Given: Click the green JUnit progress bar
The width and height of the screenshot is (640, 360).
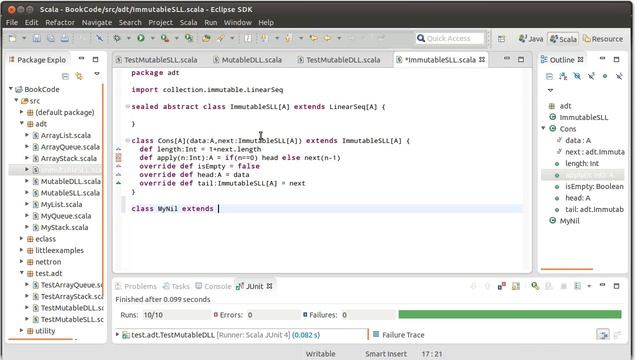Looking at the screenshot, I should (510, 314).
